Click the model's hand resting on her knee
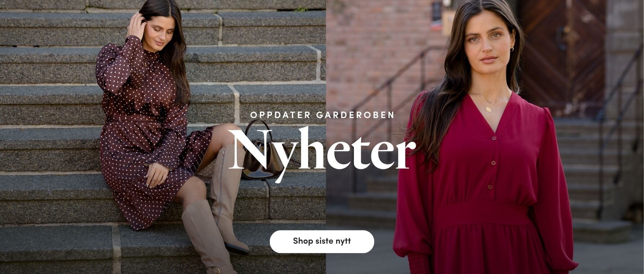The image size is (644, 274). (156, 175)
